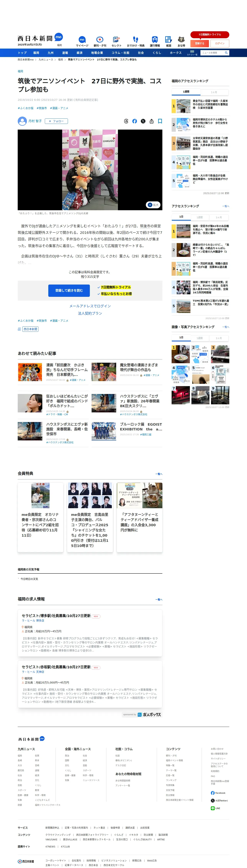Bookmark this article

160,121
